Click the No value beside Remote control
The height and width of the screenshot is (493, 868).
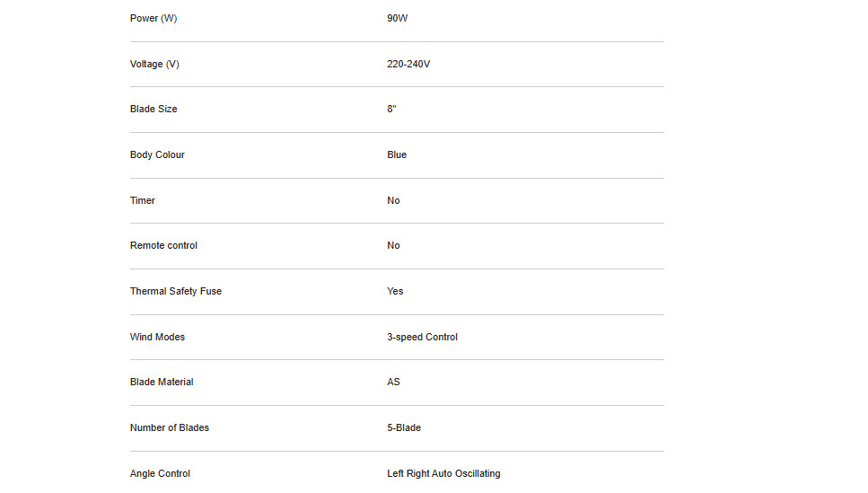click(x=393, y=245)
